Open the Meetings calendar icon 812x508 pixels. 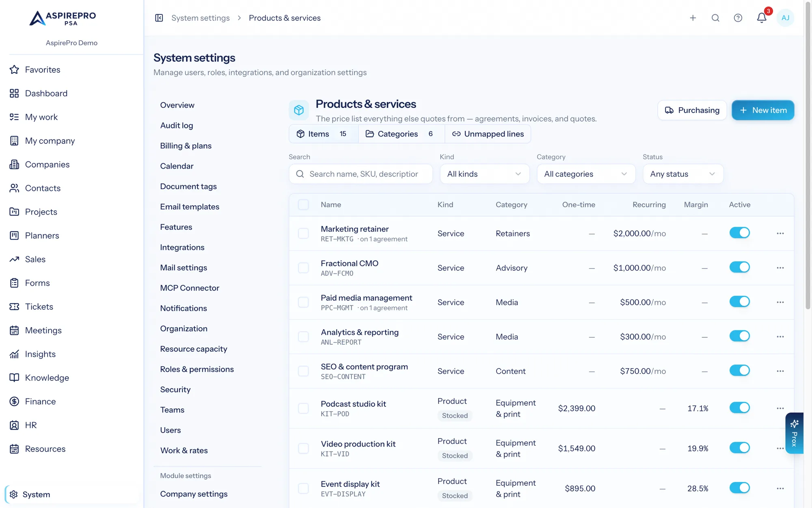pyautogui.click(x=14, y=330)
